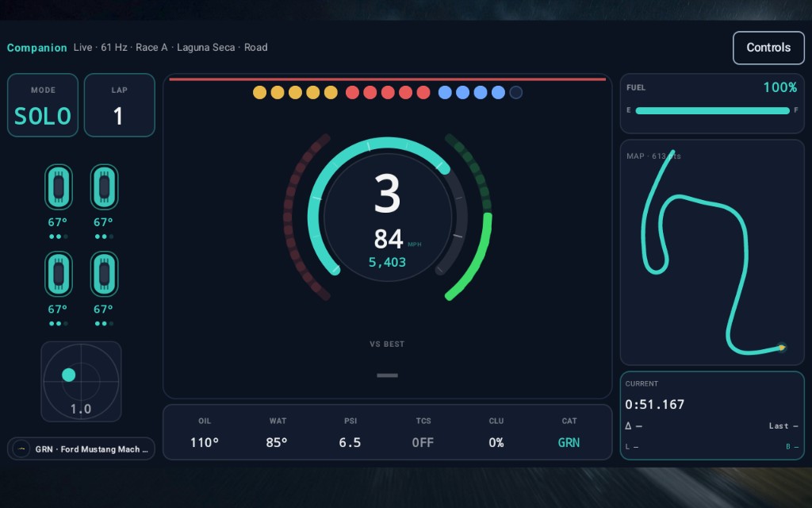This screenshot has width=812, height=508.
Task: Click the teal dot in the G-force meter
Action: [x=68, y=375]
